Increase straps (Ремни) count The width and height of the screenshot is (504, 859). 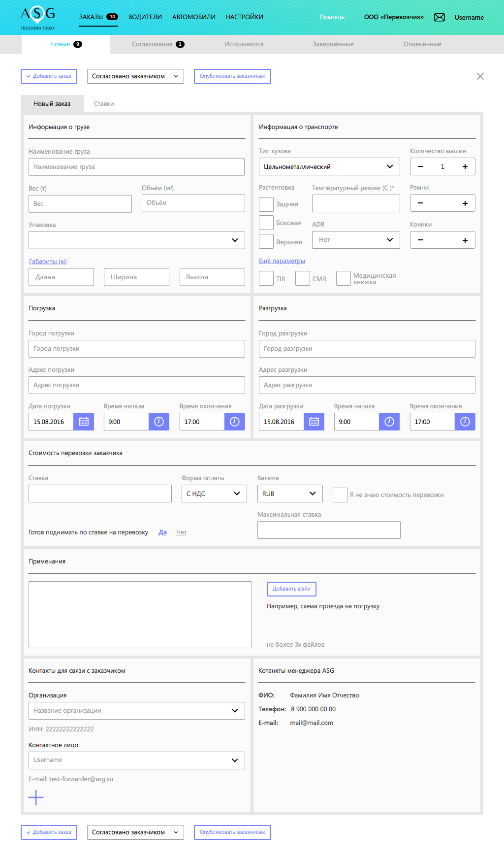465,203
